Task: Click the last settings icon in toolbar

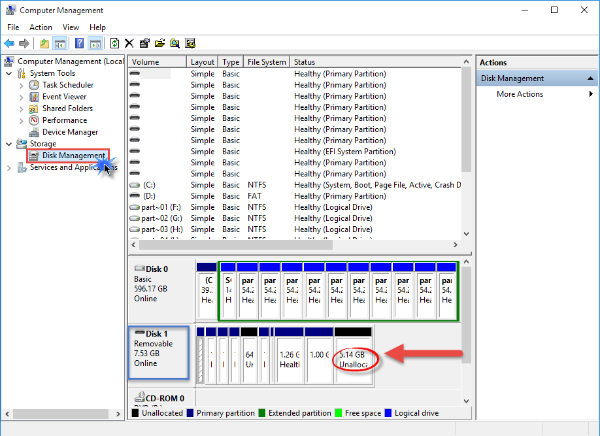Action: point(190,43)
